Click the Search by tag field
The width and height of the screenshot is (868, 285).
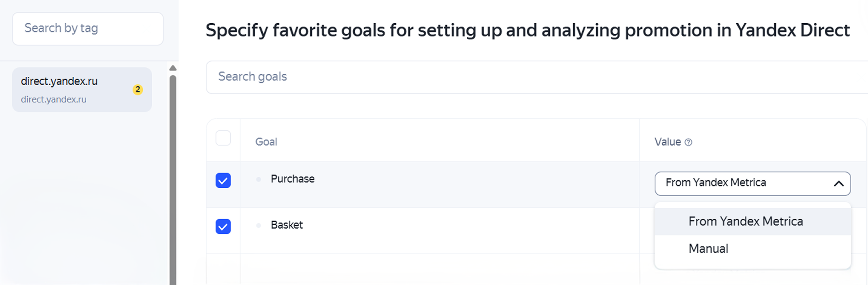(x=88, y=29)
